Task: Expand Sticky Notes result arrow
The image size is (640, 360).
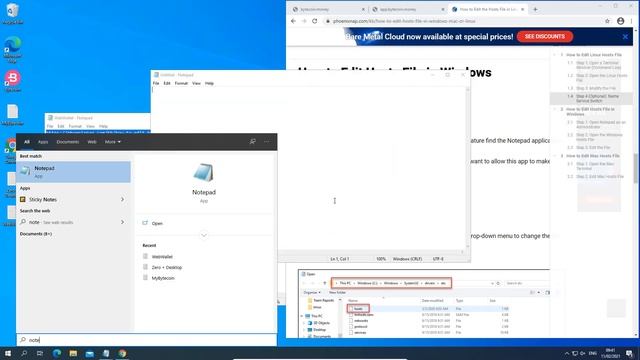Action: pyautogui.click(x=122, y=200)
